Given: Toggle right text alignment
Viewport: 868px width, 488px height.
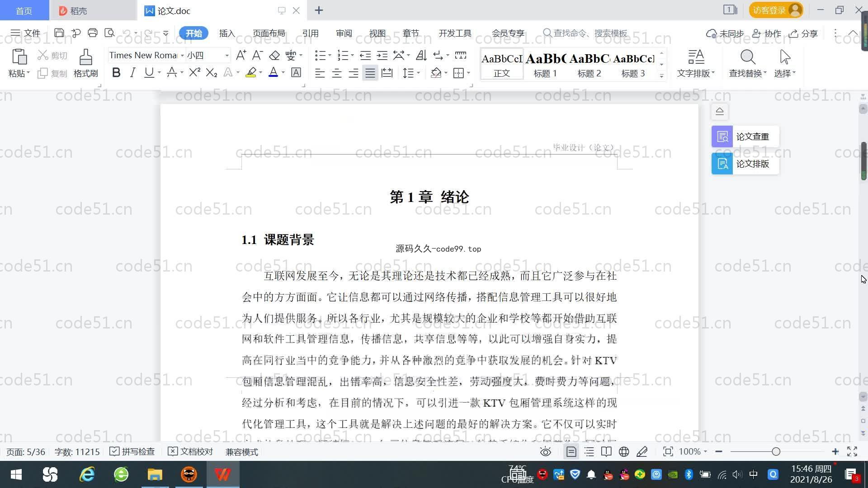Looking at the screenshot, I should pyautogui.click(x=354, y=73).
